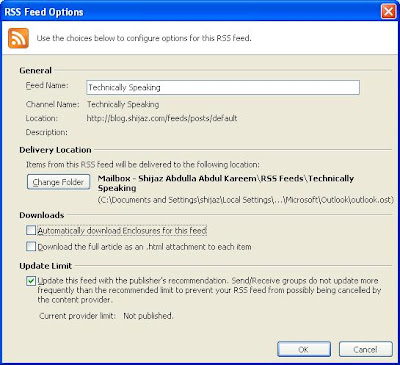Image resolution: width=400 pixels, height=365 pixels.
Task: Tick the download full article .html checkbox
Action: [31, 247]
